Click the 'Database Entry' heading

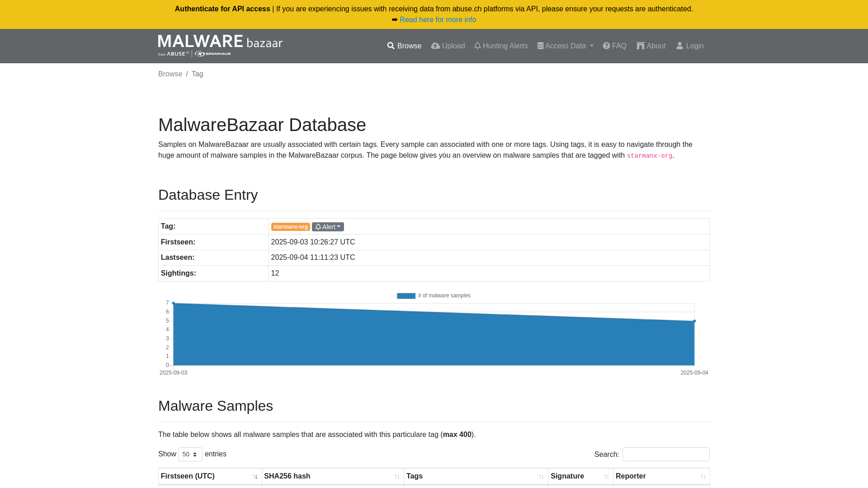[x=208, y=195]
